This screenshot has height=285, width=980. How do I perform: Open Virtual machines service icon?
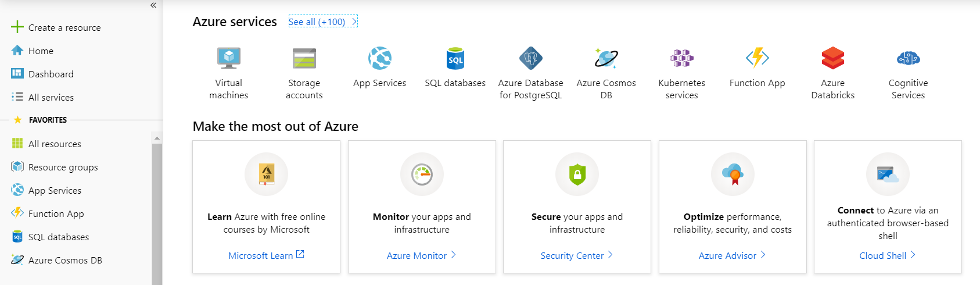pyautogui.click(x=229, y=59)
